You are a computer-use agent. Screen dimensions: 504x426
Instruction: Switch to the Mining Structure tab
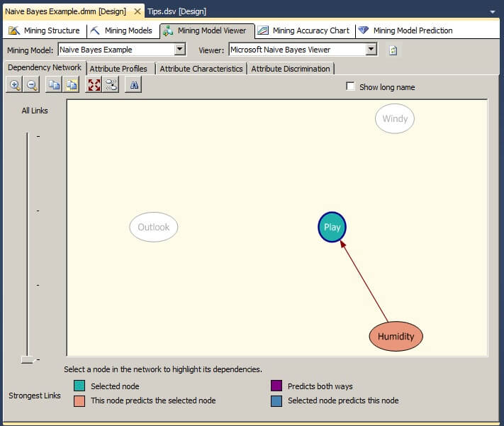45,30
